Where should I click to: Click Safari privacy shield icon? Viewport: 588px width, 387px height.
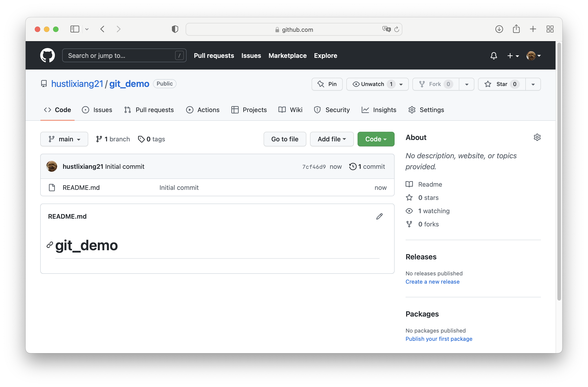[175, 29]
